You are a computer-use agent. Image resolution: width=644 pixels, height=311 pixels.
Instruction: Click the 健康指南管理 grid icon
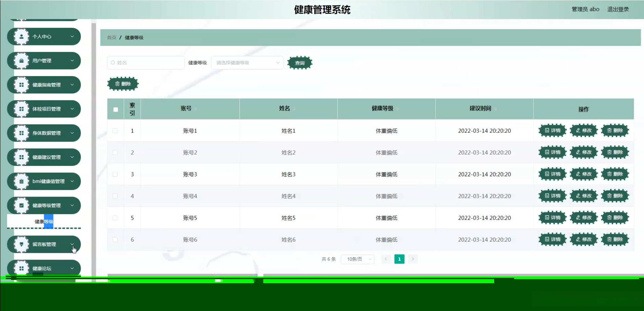click(21, 85)
